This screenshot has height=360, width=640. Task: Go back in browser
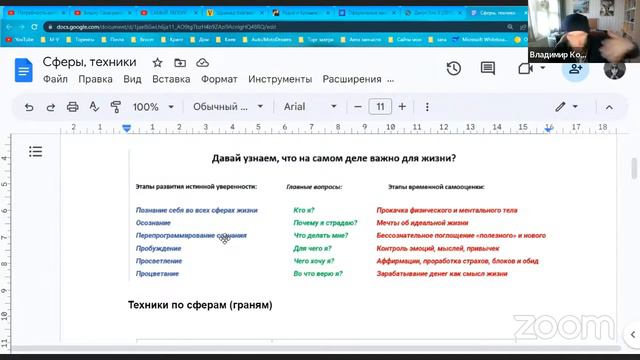tap(9, 27)
